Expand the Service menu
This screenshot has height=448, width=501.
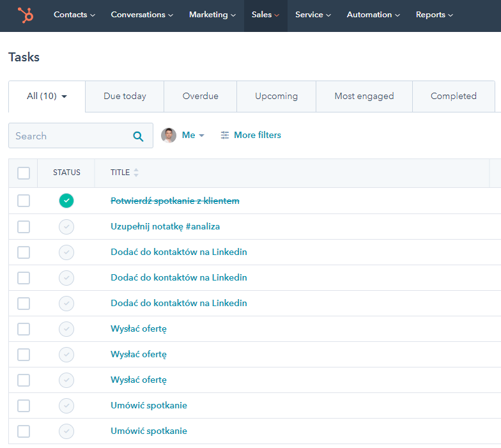313,15
